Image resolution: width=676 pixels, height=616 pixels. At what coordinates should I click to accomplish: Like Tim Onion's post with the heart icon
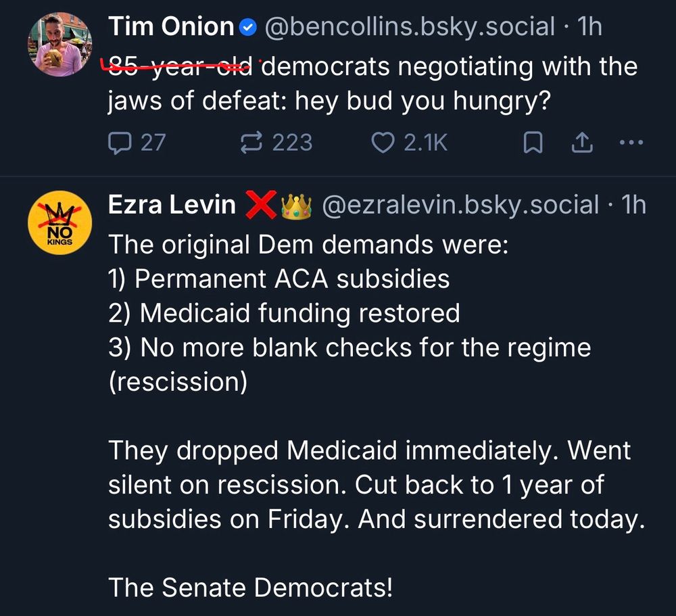tap(383, 142)
